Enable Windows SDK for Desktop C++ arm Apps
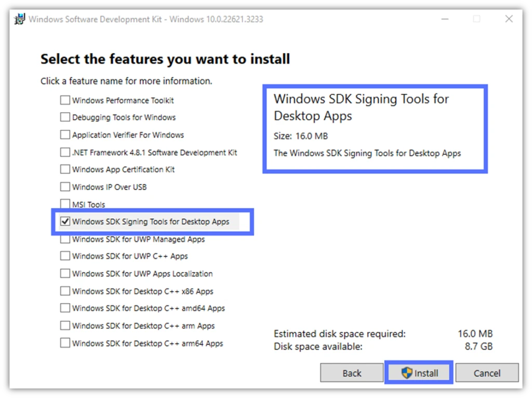Image resolution: width=532 pixels, height=398 pixels. pyautogui.click(x=65, y=325)
